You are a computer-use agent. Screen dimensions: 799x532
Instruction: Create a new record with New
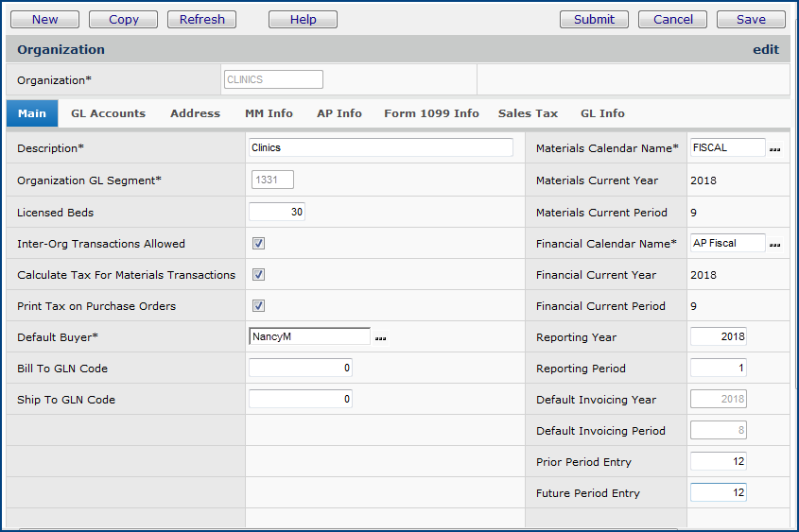[44, 19]
